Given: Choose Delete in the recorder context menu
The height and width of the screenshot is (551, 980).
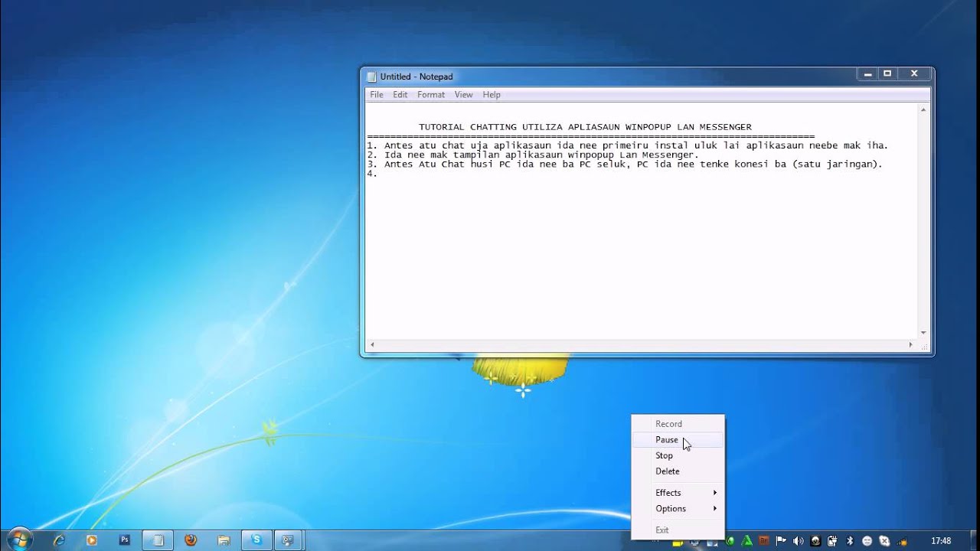Looking at the screenshot, I should tap(678, 471).
